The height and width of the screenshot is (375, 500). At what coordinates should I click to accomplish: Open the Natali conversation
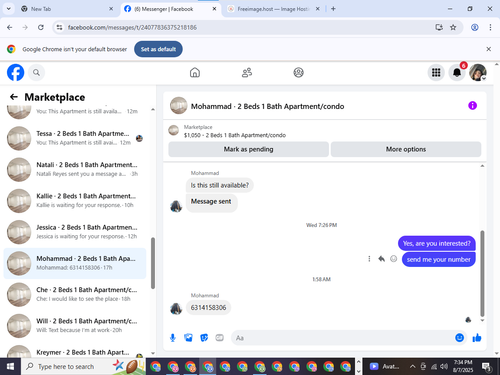point(75,169)
